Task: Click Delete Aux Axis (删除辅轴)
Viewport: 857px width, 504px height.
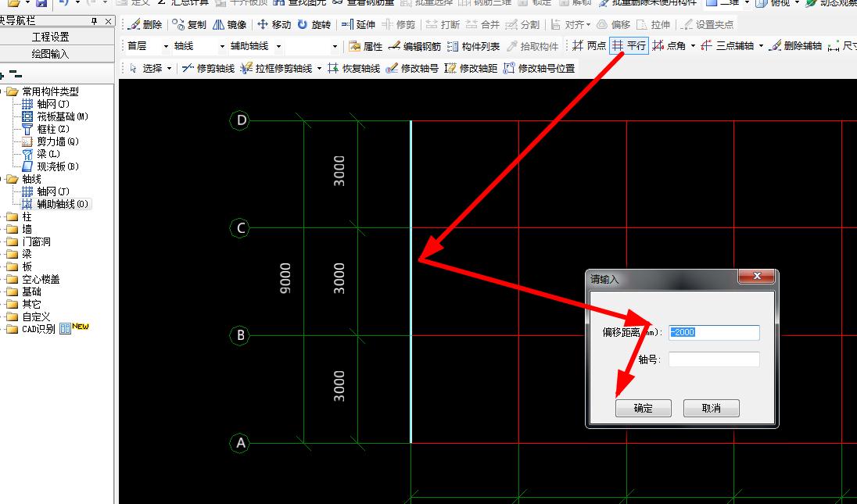Action: [794, 46]
